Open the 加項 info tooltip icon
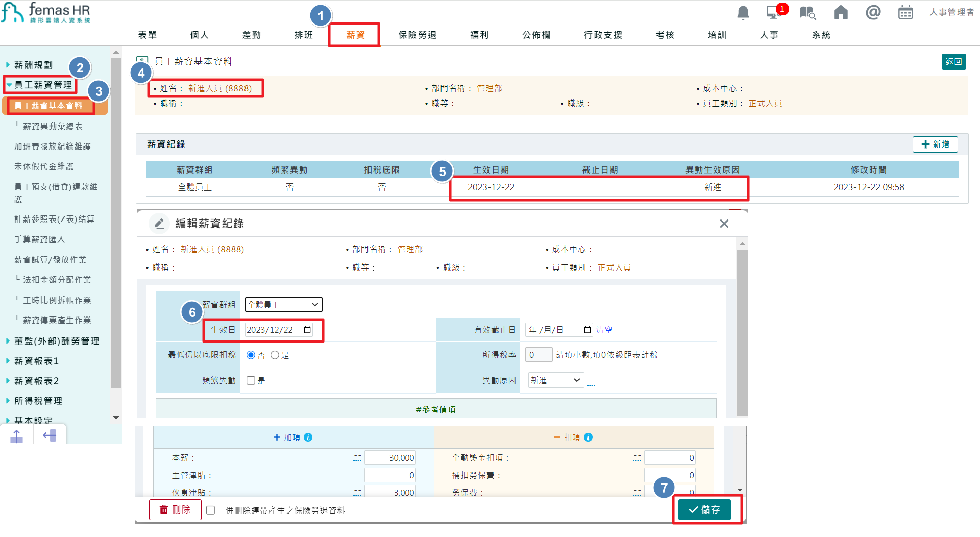 pos(307,437)
